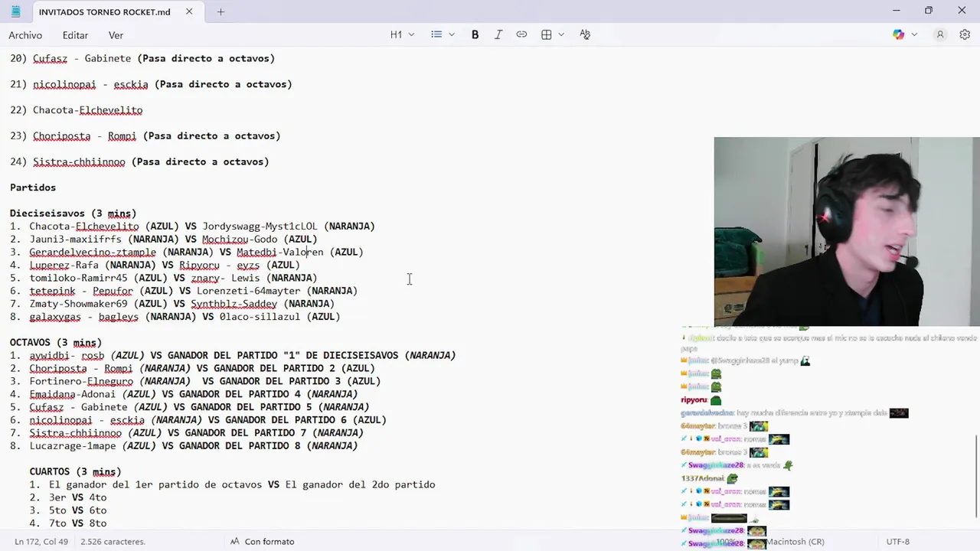
Task: Click line '21) nicolinopai - esckia'
Action: coord(151,84)
